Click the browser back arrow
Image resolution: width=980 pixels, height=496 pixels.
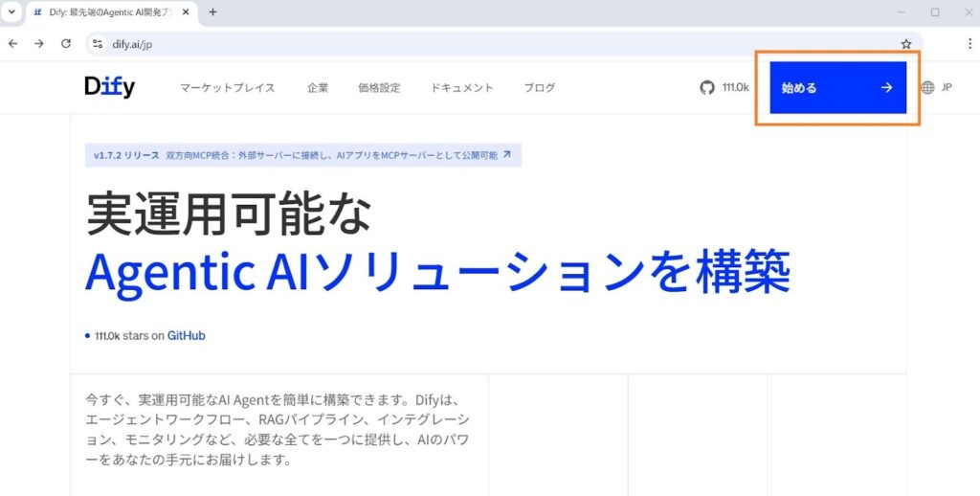pos(13,43)
